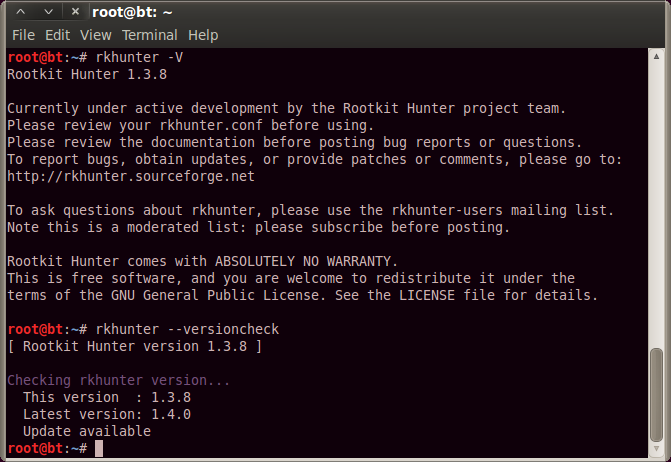671x462 pixels.
Task: Open the Edit menu
Action: click(57, 35)
